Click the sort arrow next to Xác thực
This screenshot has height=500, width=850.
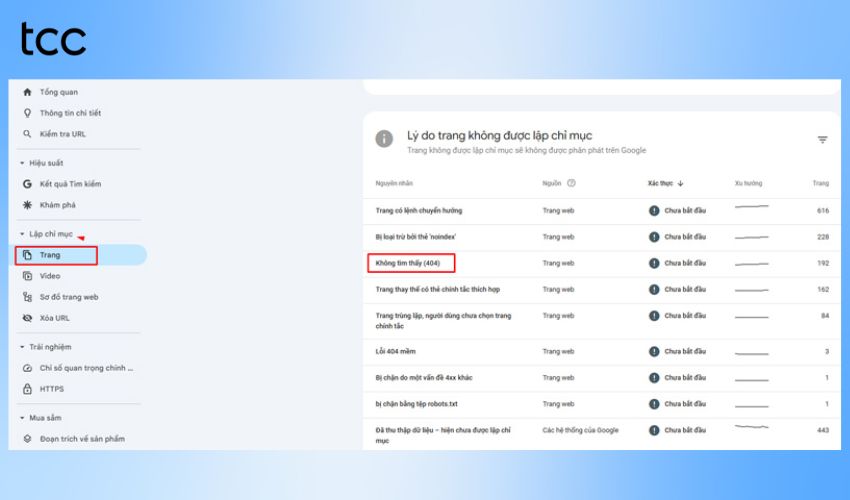tap(680, 183)
